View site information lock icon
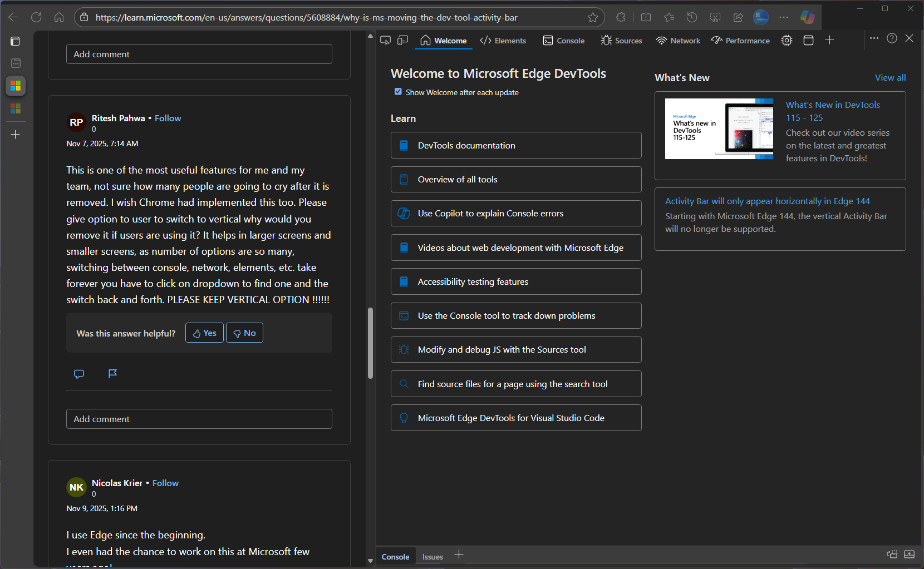This screenshot has height=569, width=924. [84, 17]
